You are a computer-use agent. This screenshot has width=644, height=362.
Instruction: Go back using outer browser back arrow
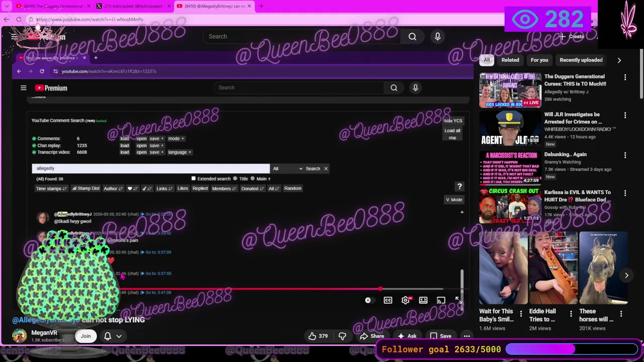pos(6,19)
